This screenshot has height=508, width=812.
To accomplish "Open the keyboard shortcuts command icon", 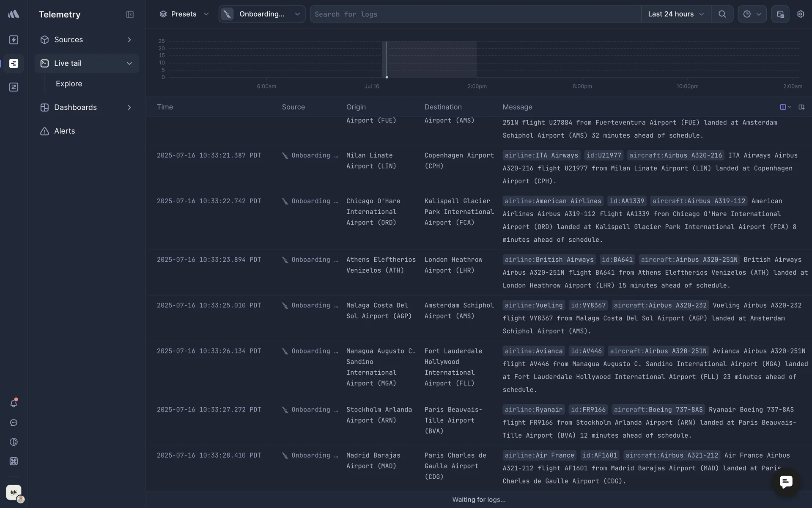I will point(14,461).
